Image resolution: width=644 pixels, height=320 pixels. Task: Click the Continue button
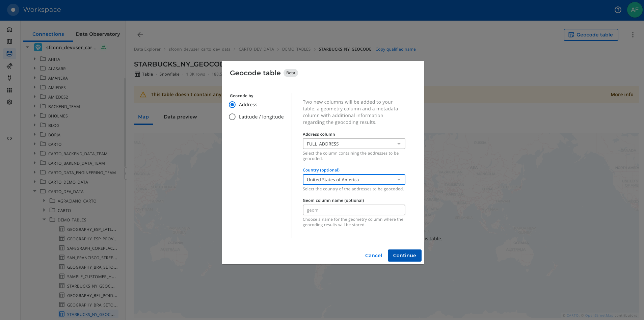click(x=404, y=256)
